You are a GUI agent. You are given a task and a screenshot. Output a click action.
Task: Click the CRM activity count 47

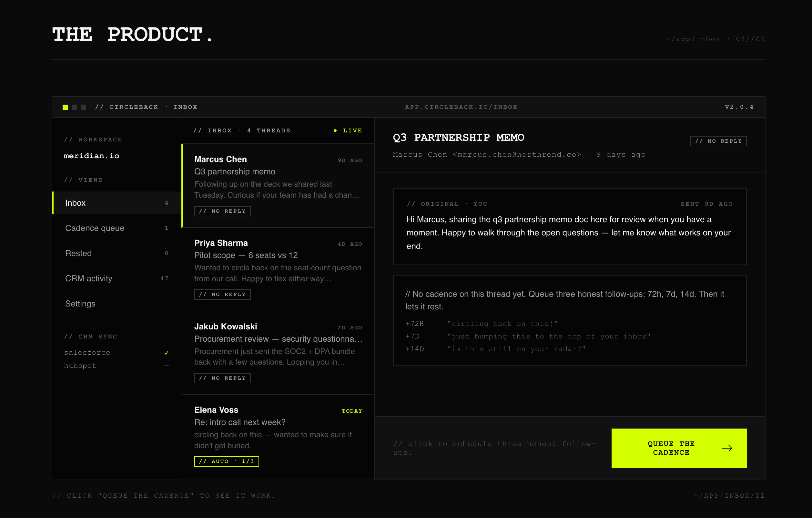point(164,278)
